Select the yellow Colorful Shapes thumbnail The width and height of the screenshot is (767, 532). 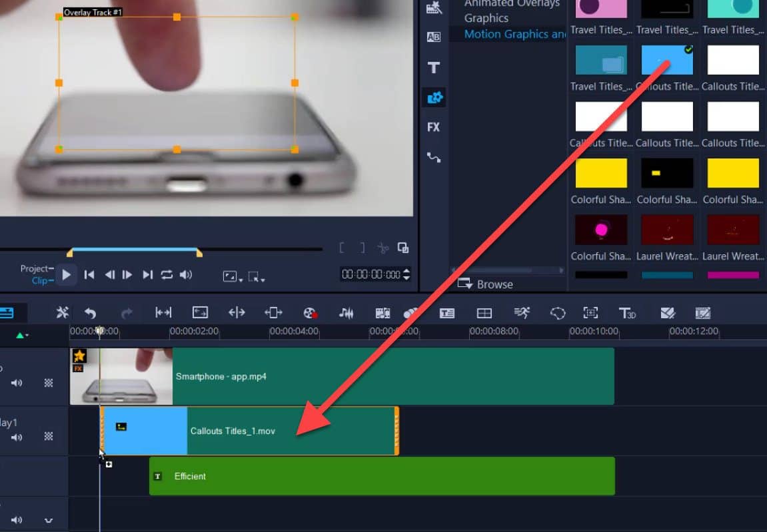600,172
